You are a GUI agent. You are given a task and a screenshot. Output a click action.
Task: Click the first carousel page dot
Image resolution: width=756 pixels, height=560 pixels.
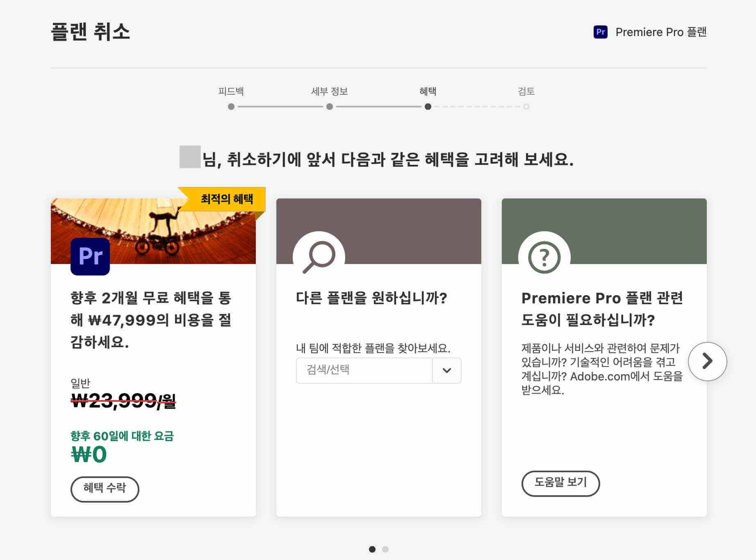point(372,549)
